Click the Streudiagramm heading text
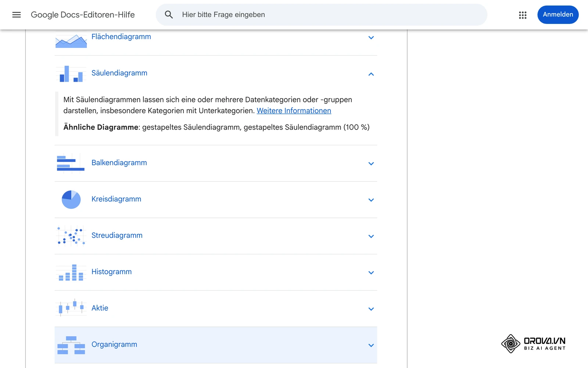Viewport: 588px width, 368px height. pyautogui.click(x=117, y=236)
